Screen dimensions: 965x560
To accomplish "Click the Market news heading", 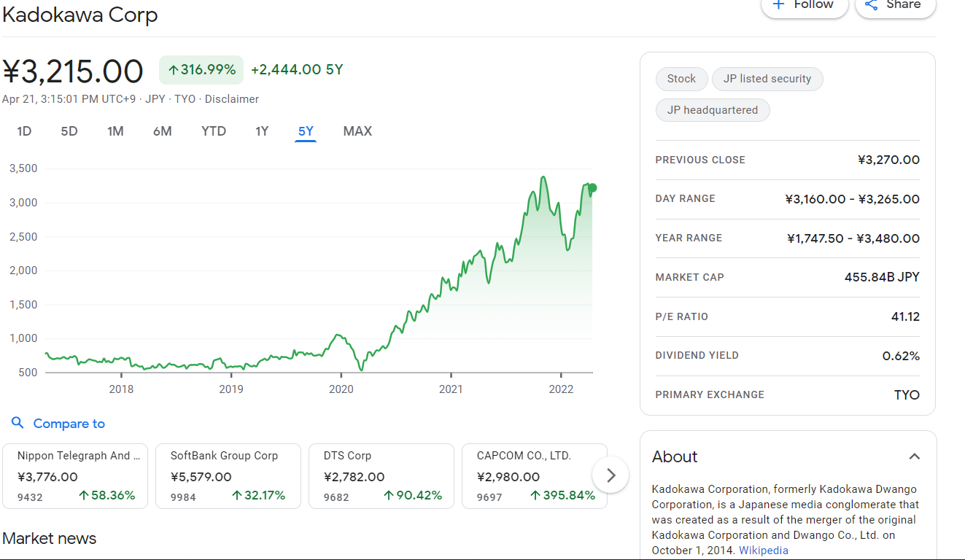I will click(50, 538).
